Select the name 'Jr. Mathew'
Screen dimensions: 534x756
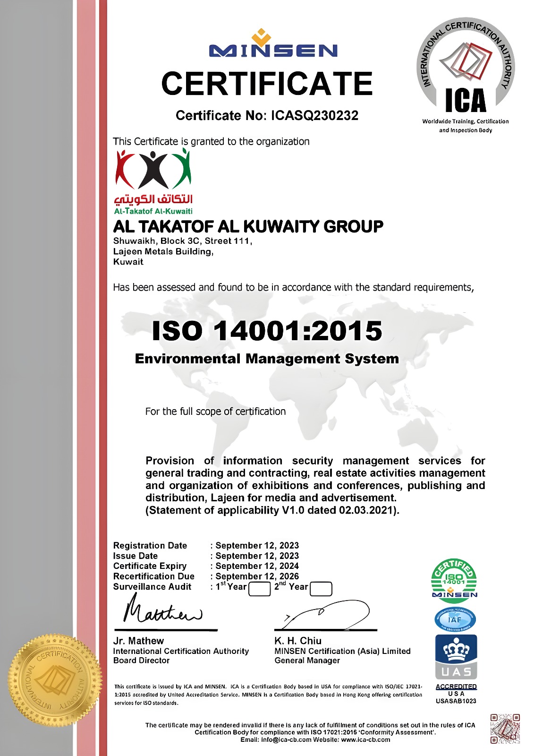(x=138, y=641)
